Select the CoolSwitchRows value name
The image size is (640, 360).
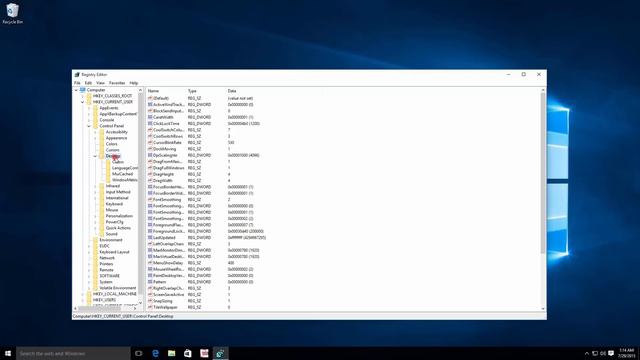168,136
